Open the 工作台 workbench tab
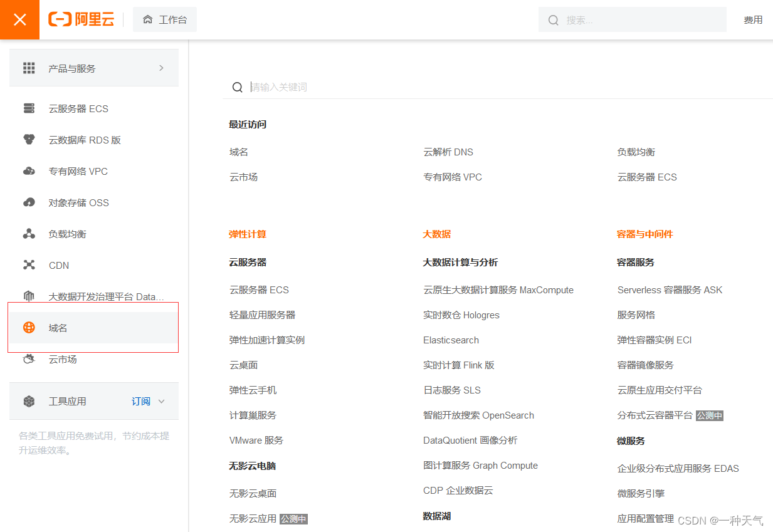773x532 pixels. coord(165,19)
